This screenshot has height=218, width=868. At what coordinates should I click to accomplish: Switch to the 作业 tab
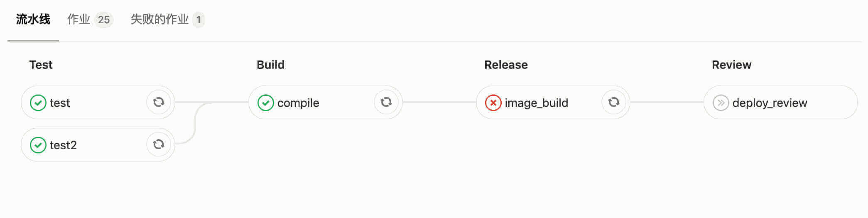tap(78, 19)
